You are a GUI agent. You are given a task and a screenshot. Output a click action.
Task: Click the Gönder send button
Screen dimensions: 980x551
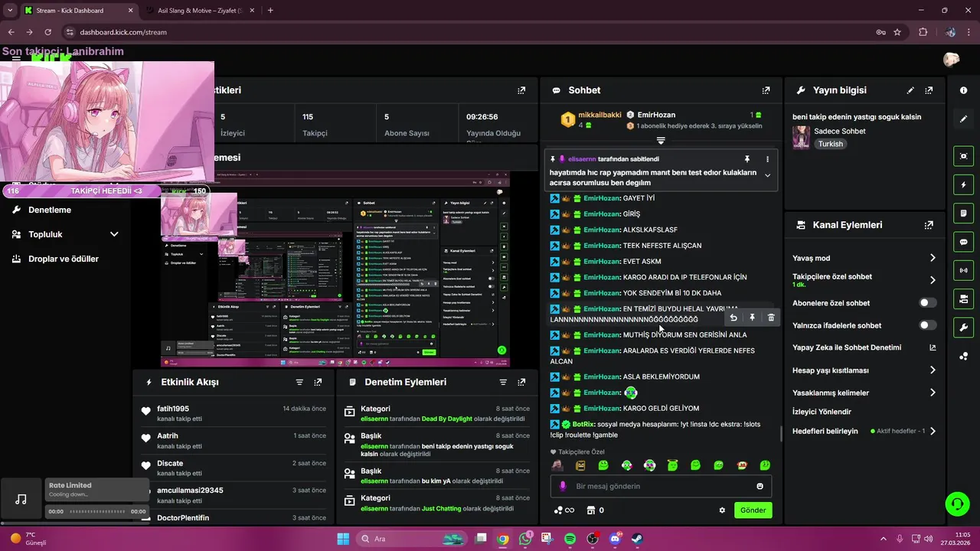tap(753, 510)
